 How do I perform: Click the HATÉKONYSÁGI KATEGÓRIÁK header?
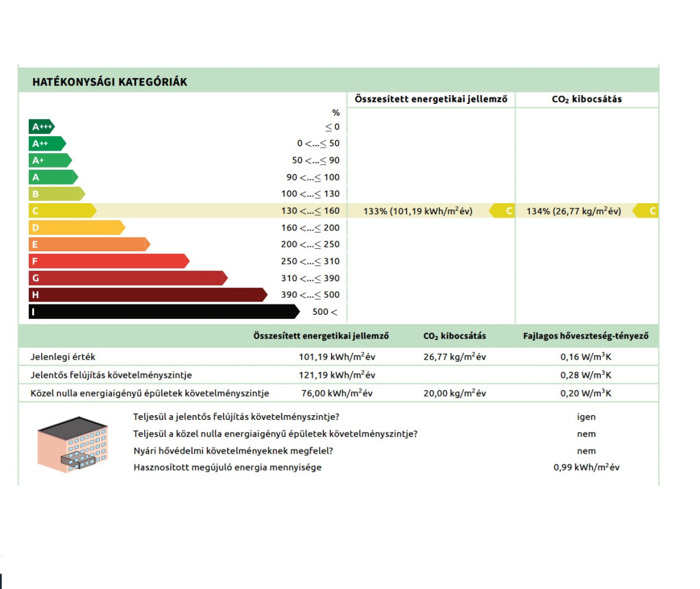coord(109,82)
